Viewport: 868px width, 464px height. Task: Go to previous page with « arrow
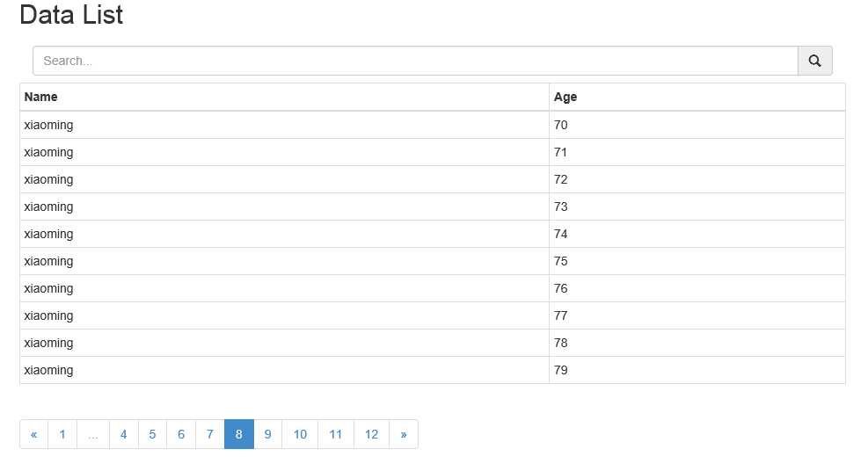point(33,434)
